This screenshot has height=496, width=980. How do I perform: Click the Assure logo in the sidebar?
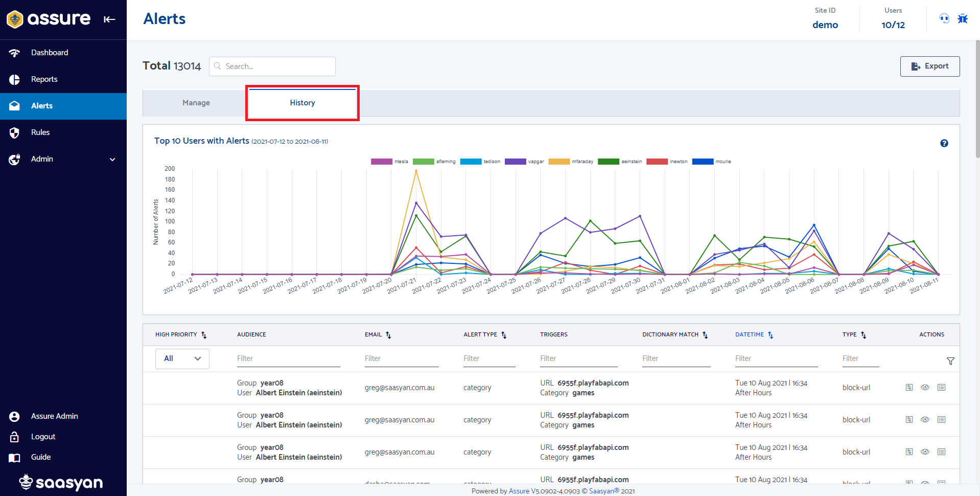(49, 19)
